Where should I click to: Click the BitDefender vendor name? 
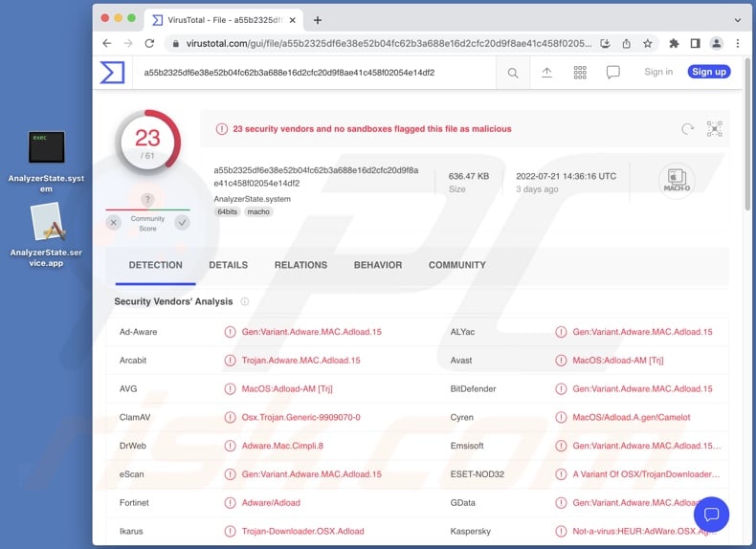click(x=473, y=389)
